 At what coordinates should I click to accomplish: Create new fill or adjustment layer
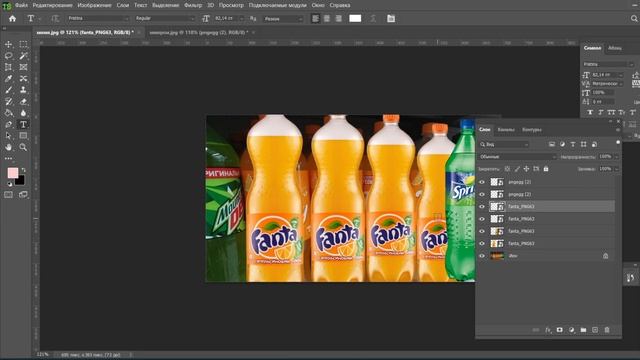[x=571, y=330]
